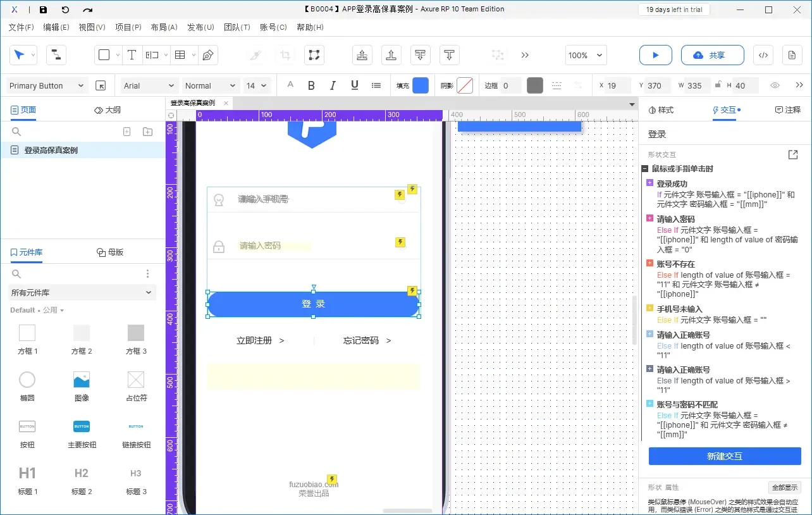
Task: Open the 所有元件库 library dropdown
Action: 82,292
